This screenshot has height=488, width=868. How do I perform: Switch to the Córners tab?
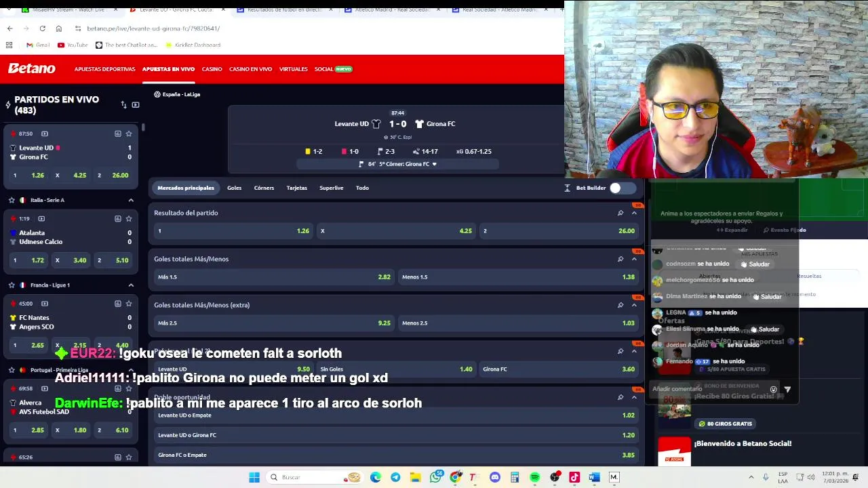(x=264, y=188)
